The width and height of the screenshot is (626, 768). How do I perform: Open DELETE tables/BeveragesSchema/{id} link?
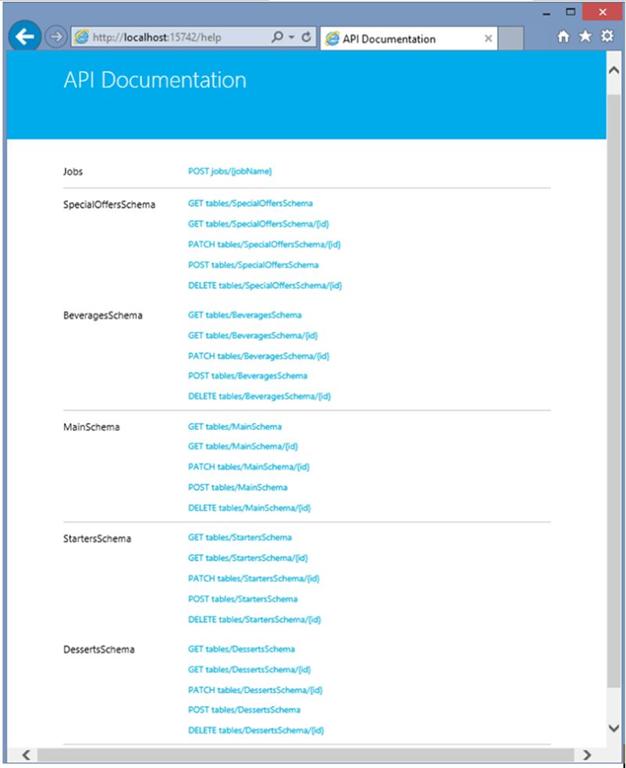pyautogui.click(x=260, y=396)
